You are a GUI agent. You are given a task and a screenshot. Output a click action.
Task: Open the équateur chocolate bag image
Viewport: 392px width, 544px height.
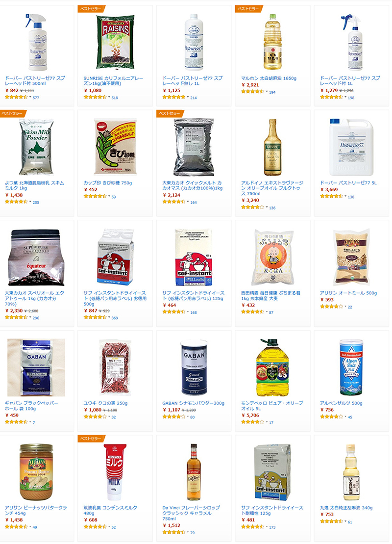(x=36, y=257)
